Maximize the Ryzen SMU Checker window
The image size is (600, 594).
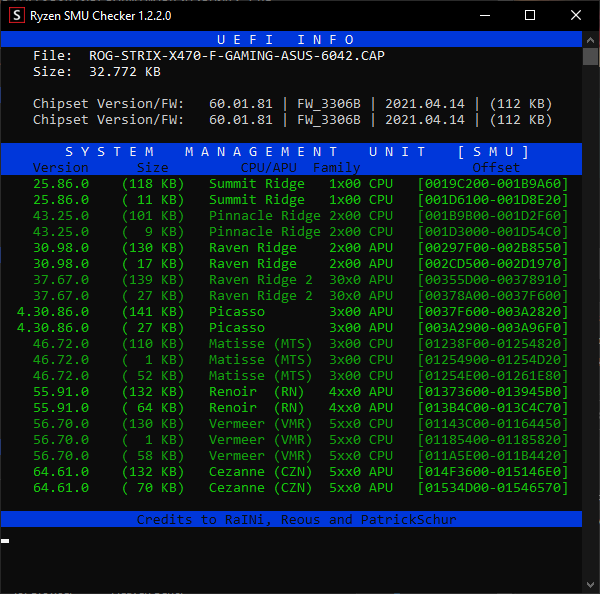click(530, 15)
